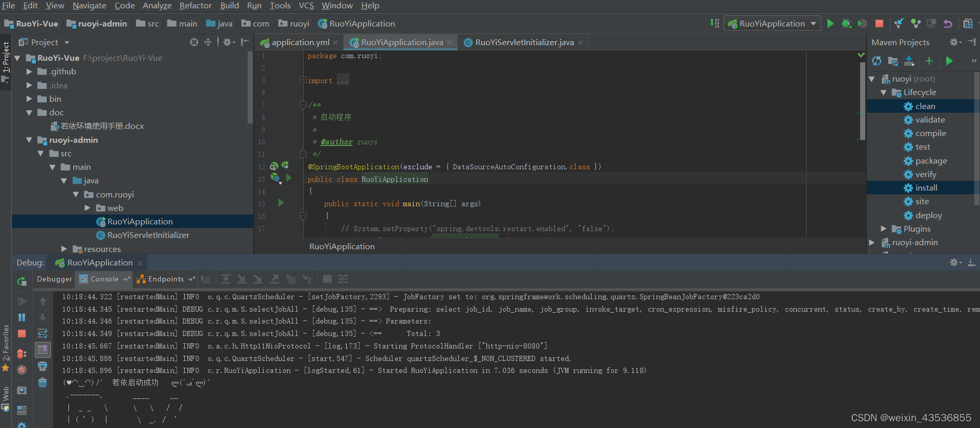Collapse the Maven Lifecycle node

point(883,92)
